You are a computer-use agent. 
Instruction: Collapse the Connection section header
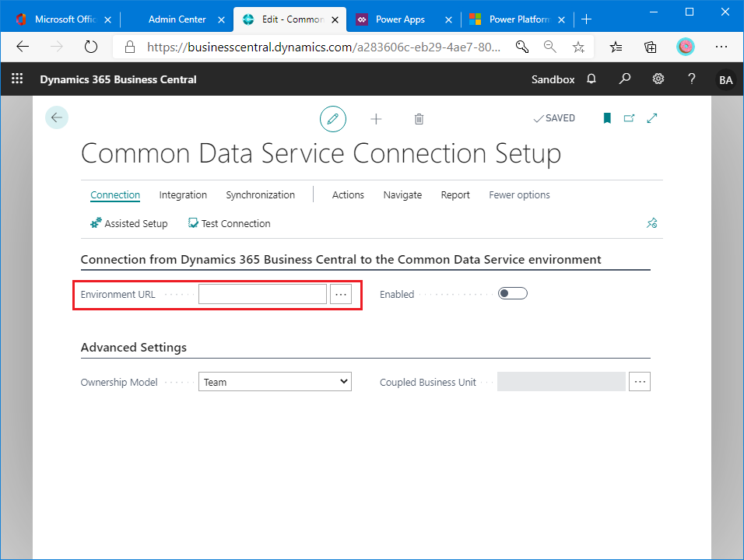341,259
